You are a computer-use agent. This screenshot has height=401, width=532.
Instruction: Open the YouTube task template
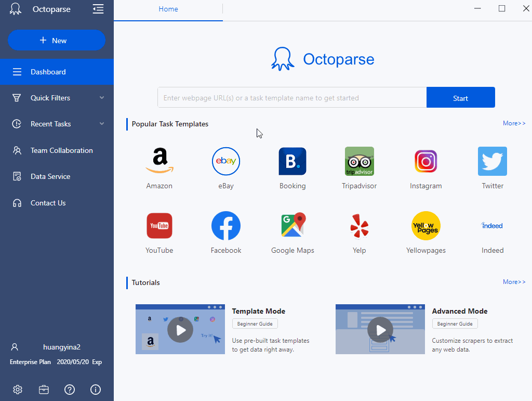(159, 225)
